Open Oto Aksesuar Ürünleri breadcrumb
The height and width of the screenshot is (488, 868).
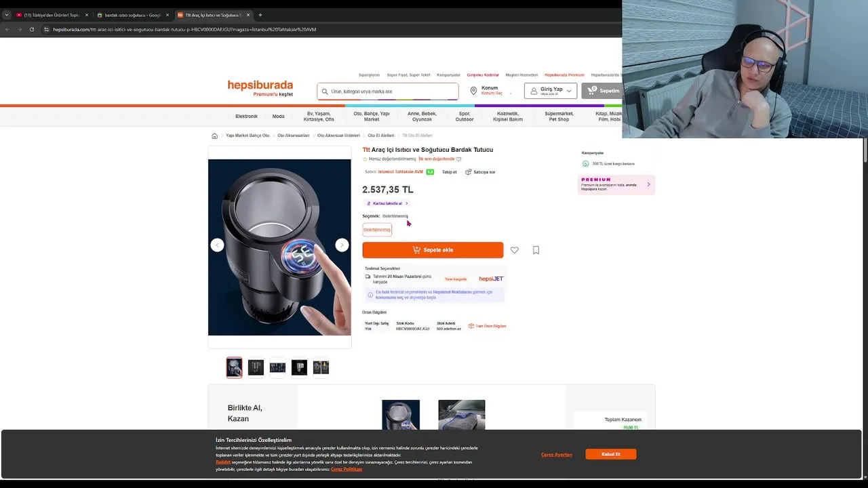click(338, 136)
